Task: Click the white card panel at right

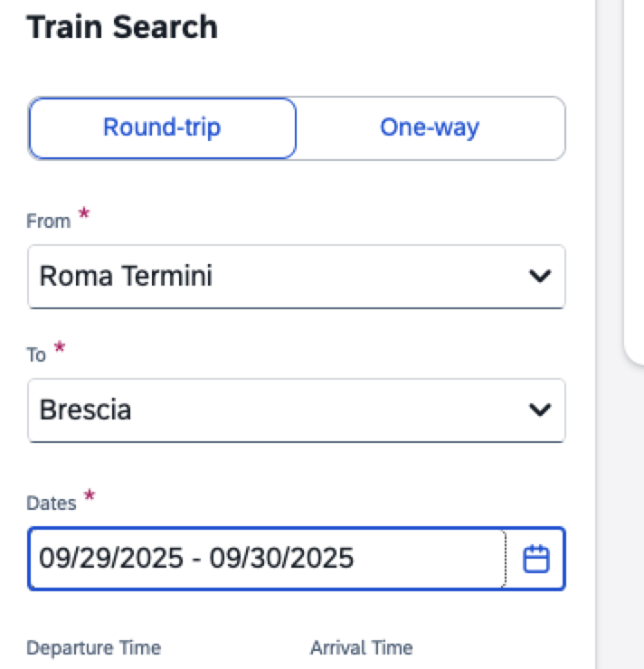Action: click(635, 181)
